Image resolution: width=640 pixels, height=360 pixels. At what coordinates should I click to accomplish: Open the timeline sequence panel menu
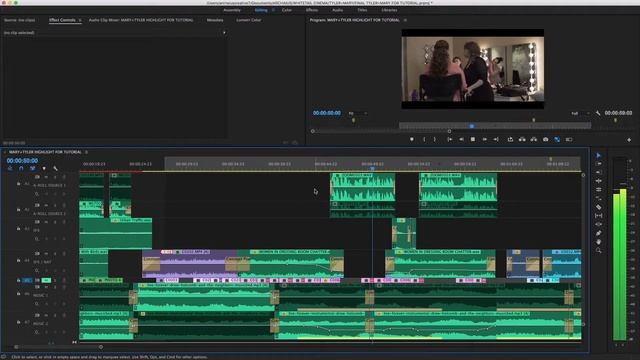pyautogui.click(x=86, y=152)
